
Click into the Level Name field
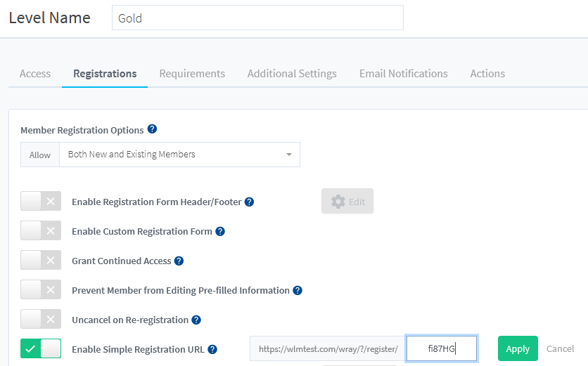click(x=257, y=18)
